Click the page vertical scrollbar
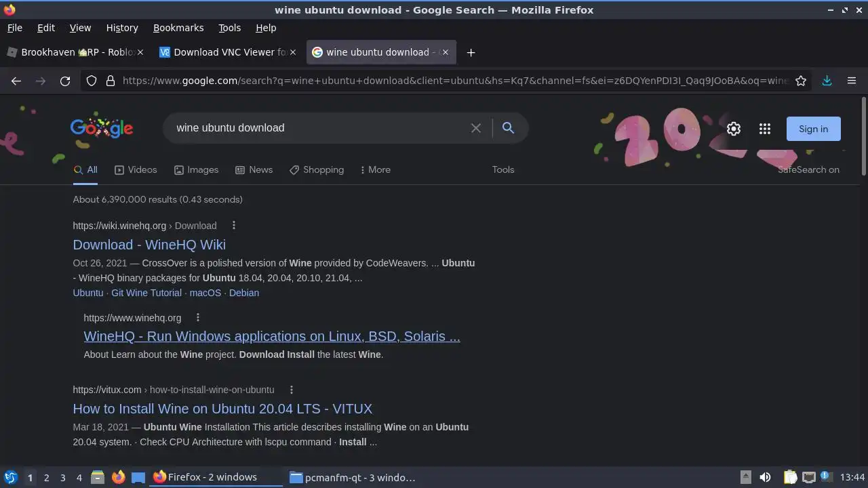 pyautogui.click(x=863, y=136)
